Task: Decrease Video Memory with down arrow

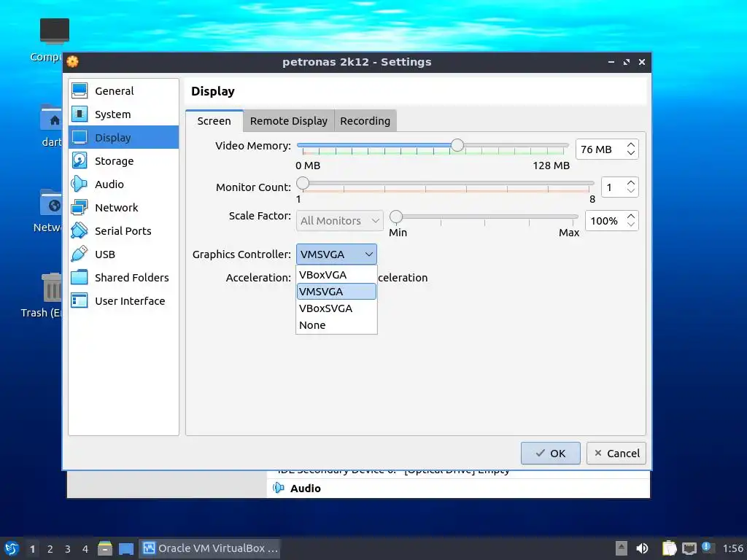Action: pos(631,153)
